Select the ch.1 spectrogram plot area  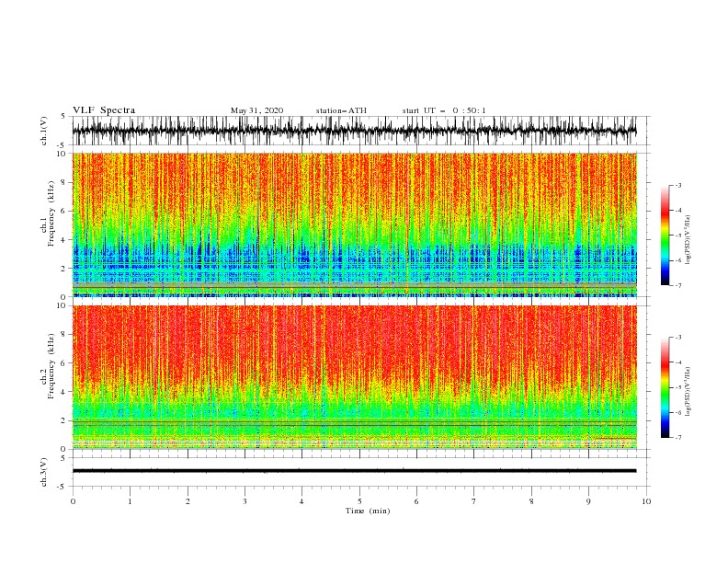click(x=354, y=224)
